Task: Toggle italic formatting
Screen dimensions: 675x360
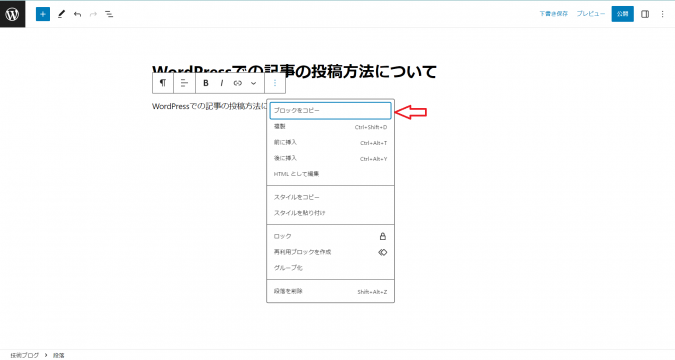Action: (x=222, y=83)
